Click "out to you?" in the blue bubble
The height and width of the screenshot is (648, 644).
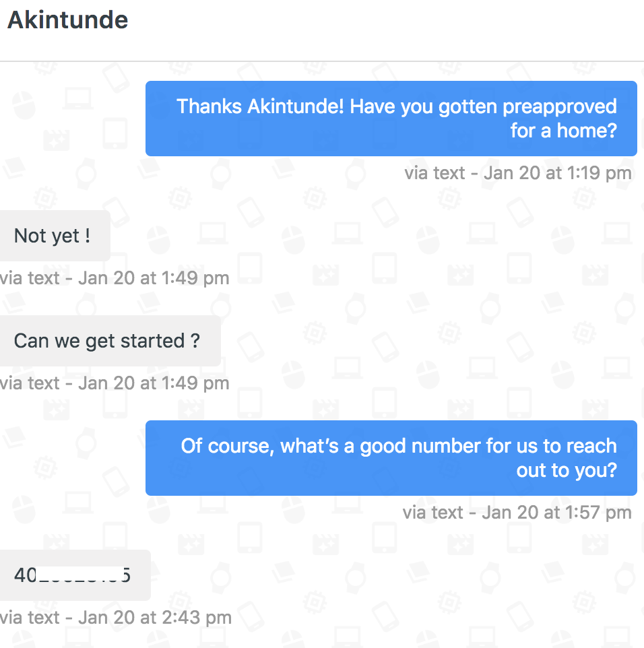(567, 470)
